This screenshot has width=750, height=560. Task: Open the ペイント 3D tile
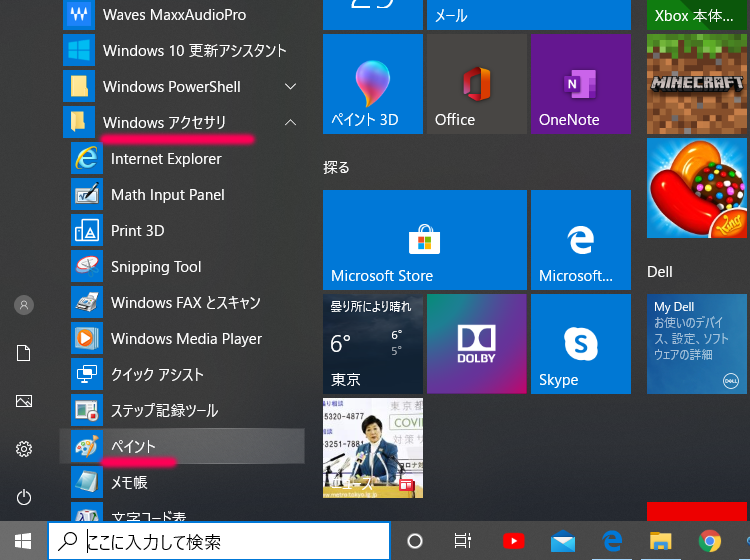[373, 84]
